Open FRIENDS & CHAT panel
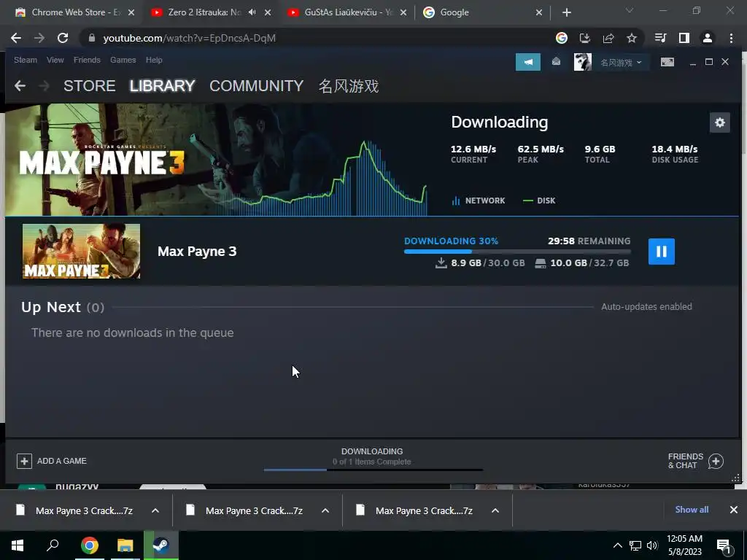The height and width of the screenshot is (560, 747). tap(685, 461)
